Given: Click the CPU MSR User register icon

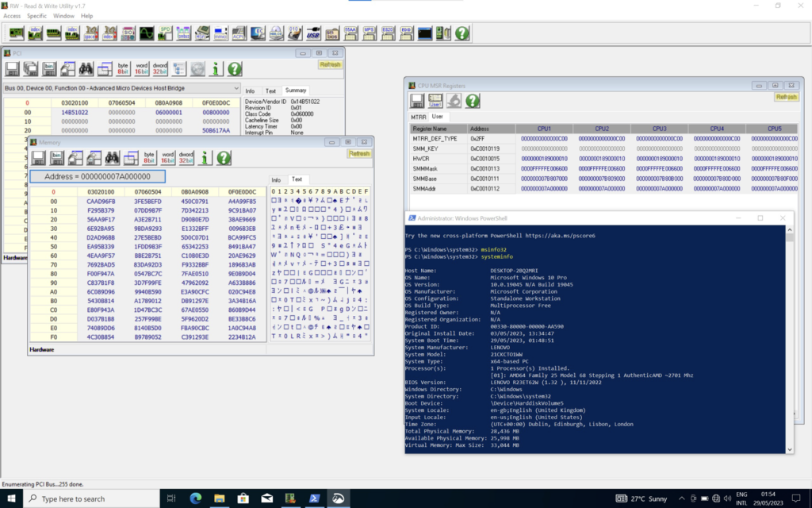Looking at the screenshot, I should [x=435, y=101].
